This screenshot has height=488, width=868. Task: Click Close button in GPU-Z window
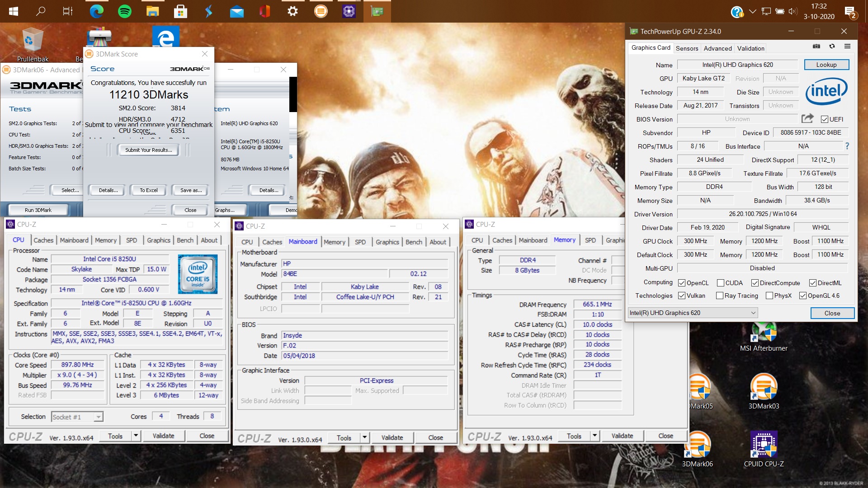click(x=832, y=313)
